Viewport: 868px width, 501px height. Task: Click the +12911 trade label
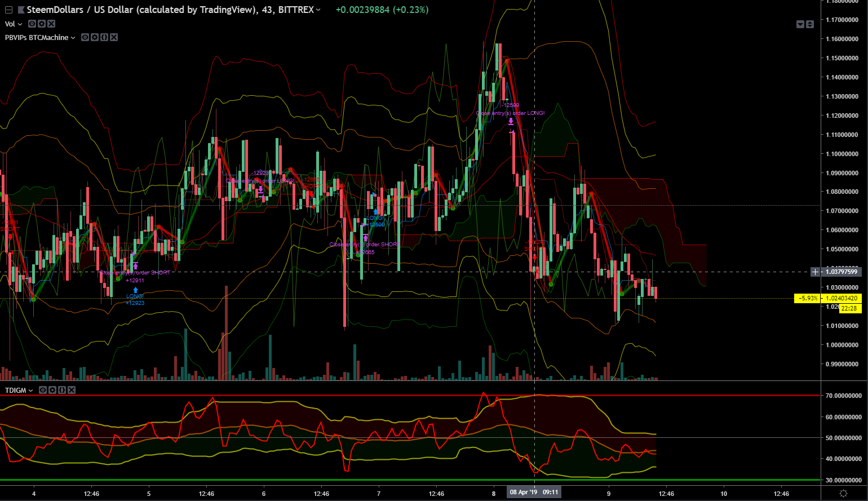click(135, 280)
